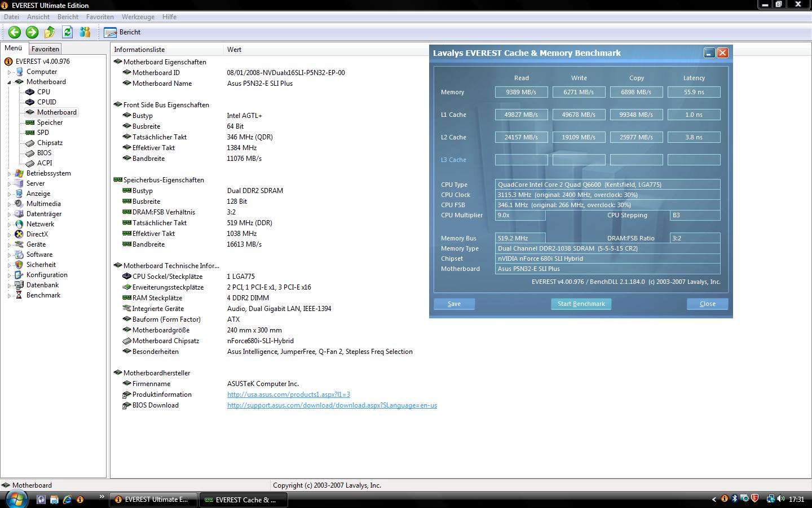This screenshot has width=812, height=508.
Task: Expand the Datenträger tree node
Action: 10,214
